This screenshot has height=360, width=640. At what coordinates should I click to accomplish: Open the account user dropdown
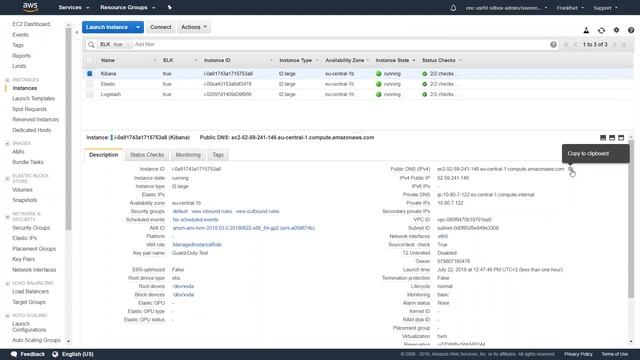(x=507, y=8)
